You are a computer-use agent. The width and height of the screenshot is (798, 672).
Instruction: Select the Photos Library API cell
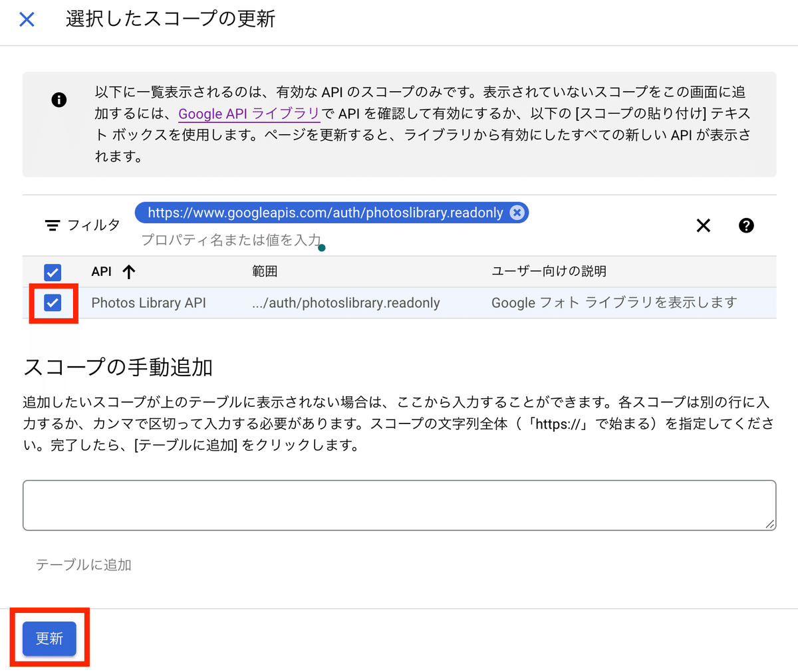[x=148, y=303]
